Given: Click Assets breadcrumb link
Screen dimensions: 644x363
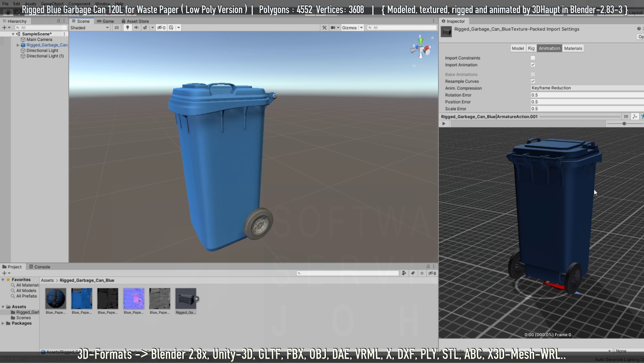Looking at the screenshot, I should (47, 280).
